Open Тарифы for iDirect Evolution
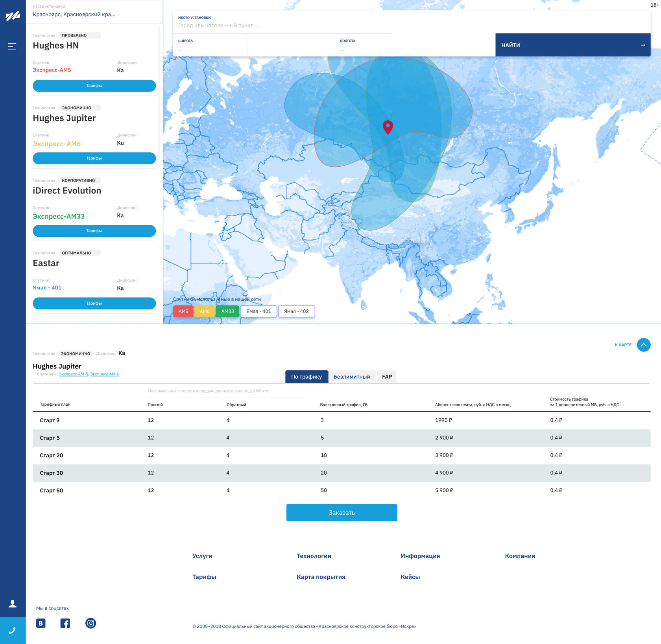661x644 pixels. (94, 231)
